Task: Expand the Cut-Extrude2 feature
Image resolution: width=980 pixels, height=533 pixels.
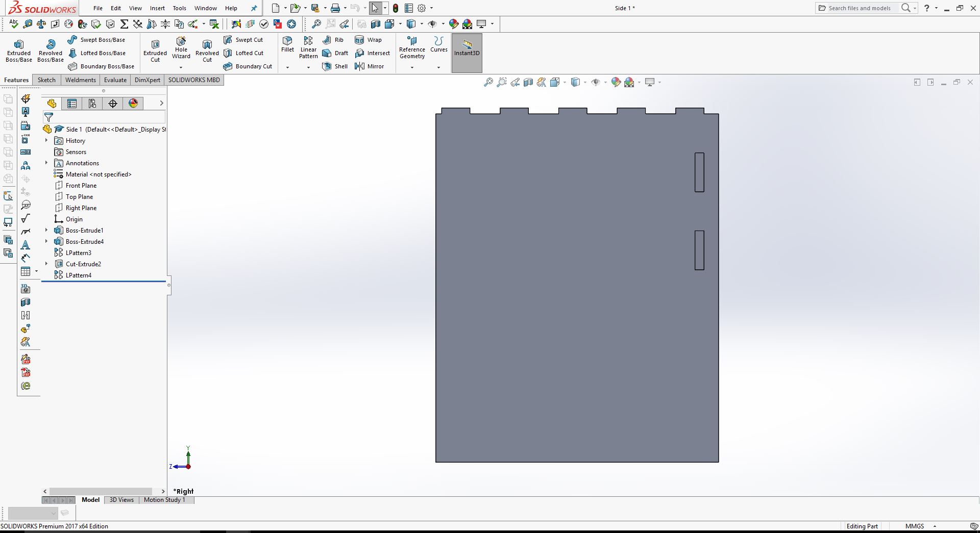Action: (46, 264)
